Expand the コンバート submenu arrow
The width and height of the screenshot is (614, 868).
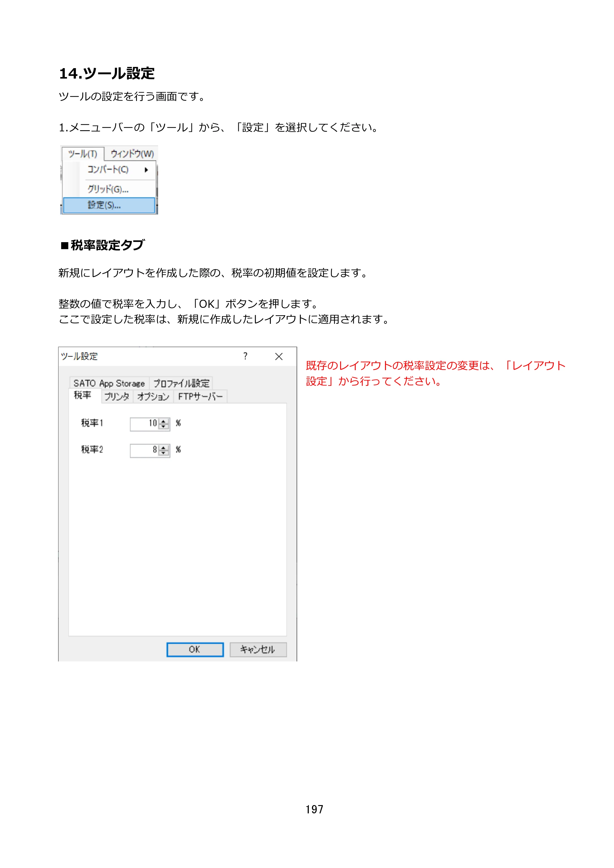[x=146, y=170]
